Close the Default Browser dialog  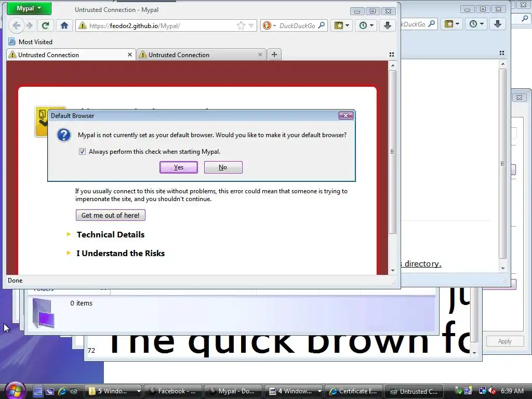(x=345, y=116)
